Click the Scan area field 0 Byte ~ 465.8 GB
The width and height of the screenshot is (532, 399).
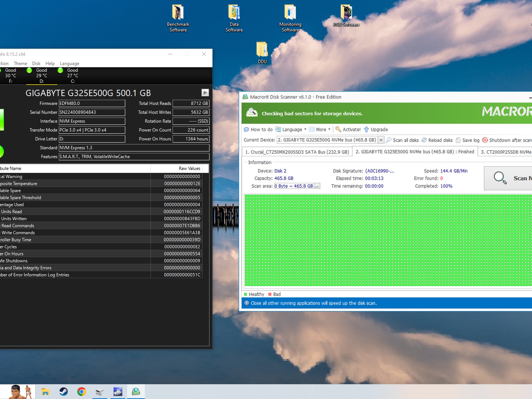294,186
